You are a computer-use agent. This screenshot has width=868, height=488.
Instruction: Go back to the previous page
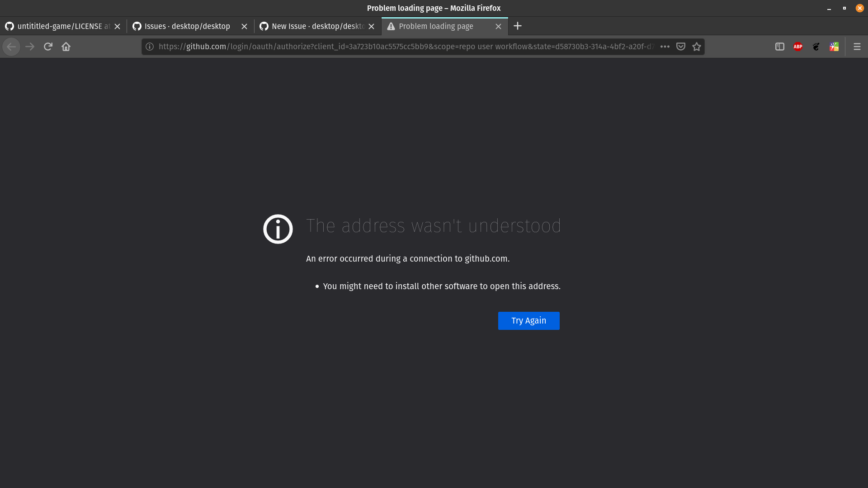11,47
